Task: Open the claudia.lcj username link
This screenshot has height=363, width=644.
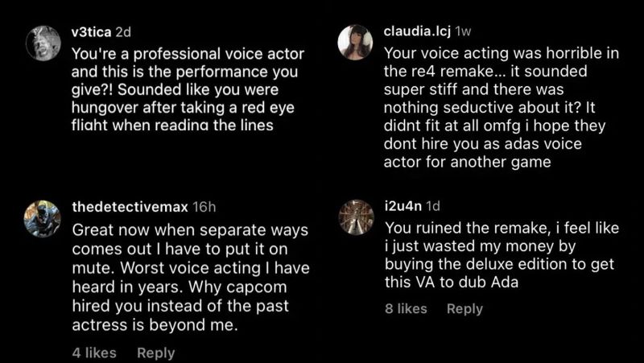Action: pos(418,33)
